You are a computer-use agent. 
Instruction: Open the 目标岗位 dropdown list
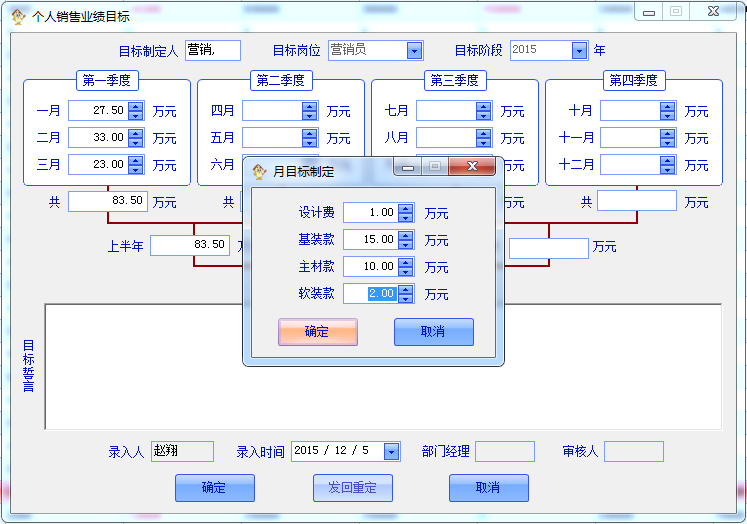(x=414, y=50)
